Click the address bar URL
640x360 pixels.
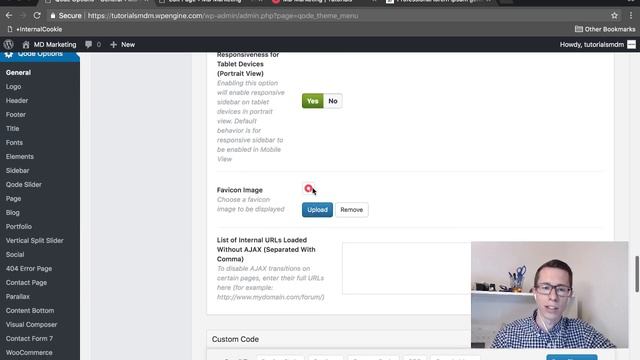(223, 16)
